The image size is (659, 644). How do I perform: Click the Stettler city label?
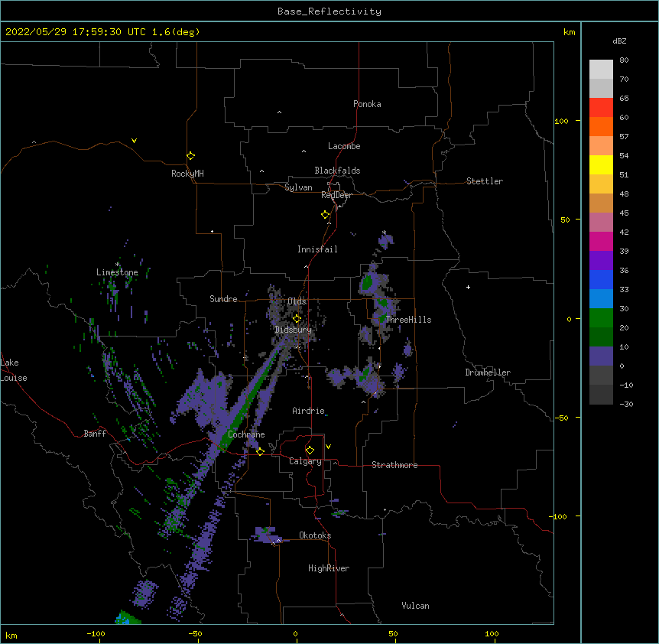pos(484,181)
